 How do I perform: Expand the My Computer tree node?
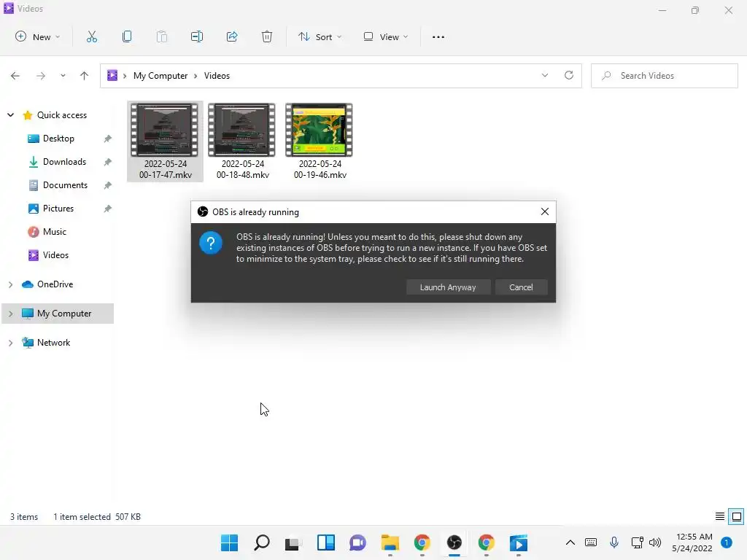[10, 314]
